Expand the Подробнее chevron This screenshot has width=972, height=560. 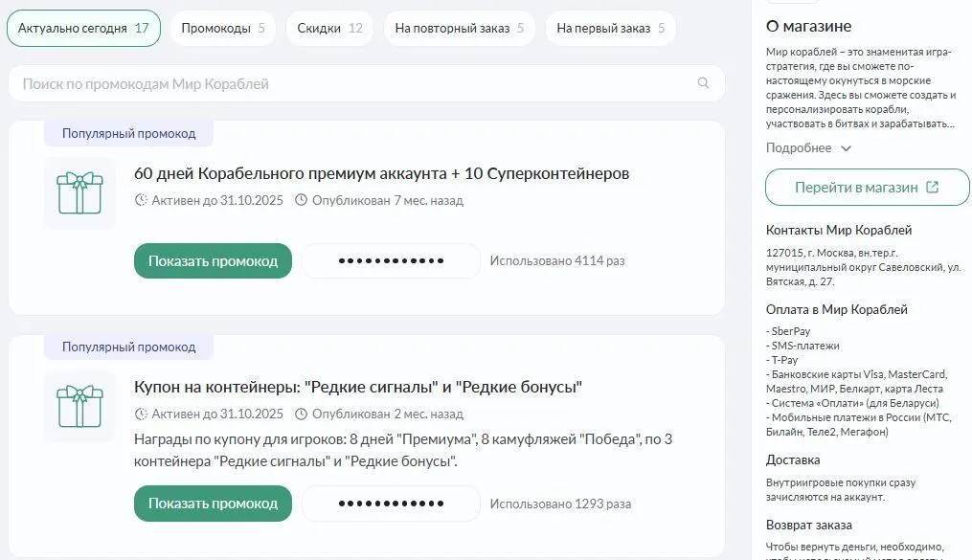coord(846,148)
